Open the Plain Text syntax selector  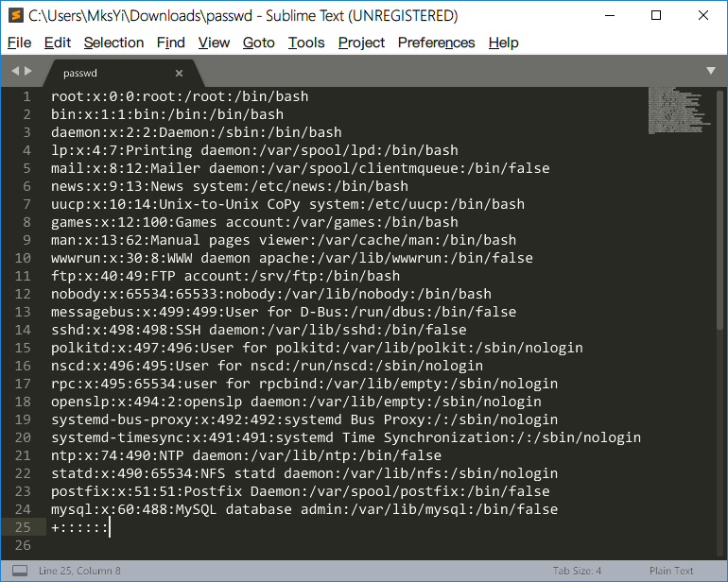coord(671,571)
